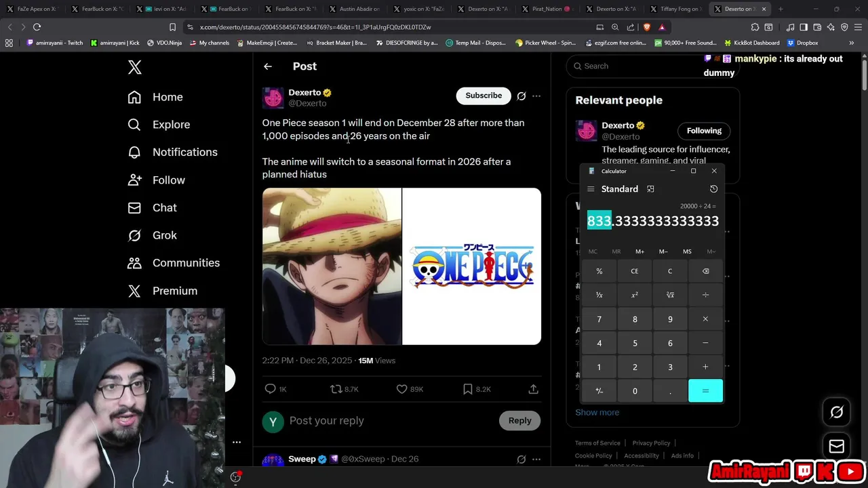Open Calculator M memory dropdown
Screen dimensions: 868x488
(x=711, y=251)
